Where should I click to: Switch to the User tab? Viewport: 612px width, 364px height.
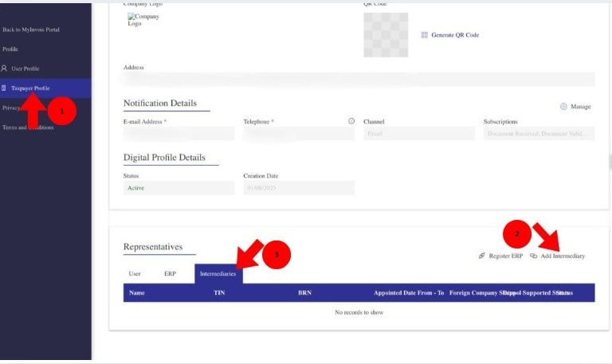click(135, 273)
